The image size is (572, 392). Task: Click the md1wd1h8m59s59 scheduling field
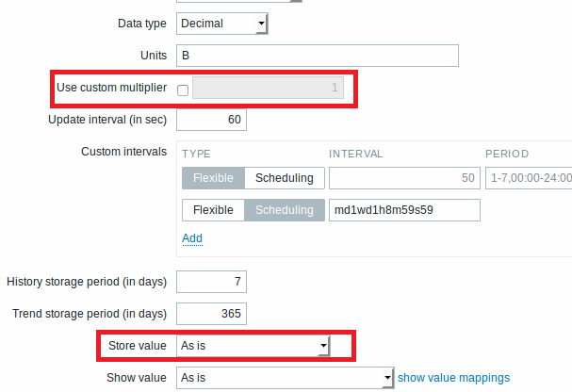click(x=403, y=209)
